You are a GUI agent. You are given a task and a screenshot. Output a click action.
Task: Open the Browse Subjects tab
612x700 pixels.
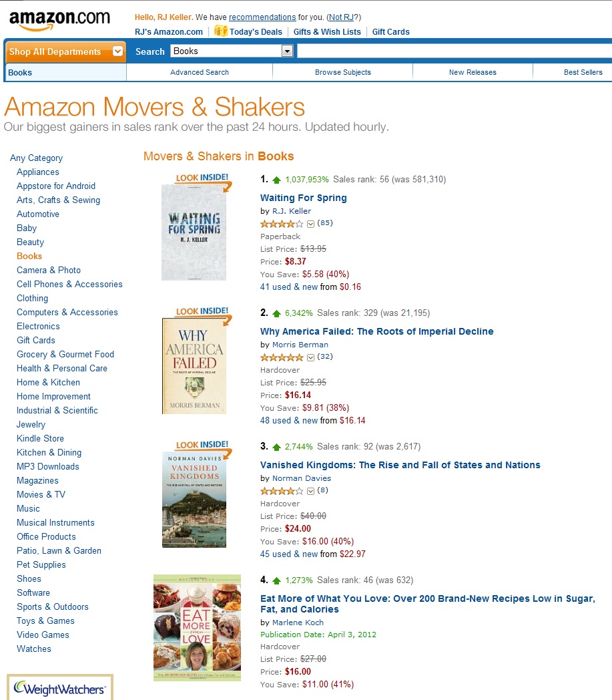pyautogui.click(x=343, y=72)
